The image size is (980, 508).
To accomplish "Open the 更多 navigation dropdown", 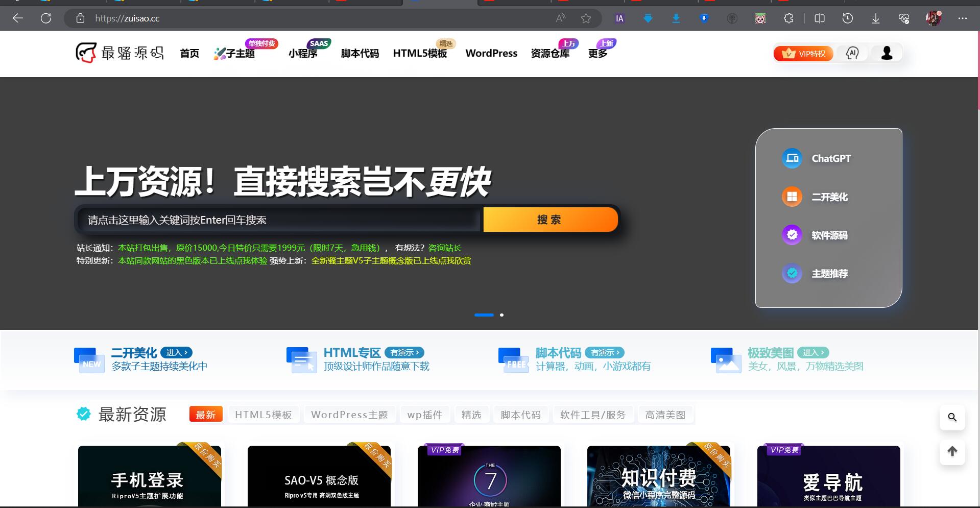I will pos(597,54).
